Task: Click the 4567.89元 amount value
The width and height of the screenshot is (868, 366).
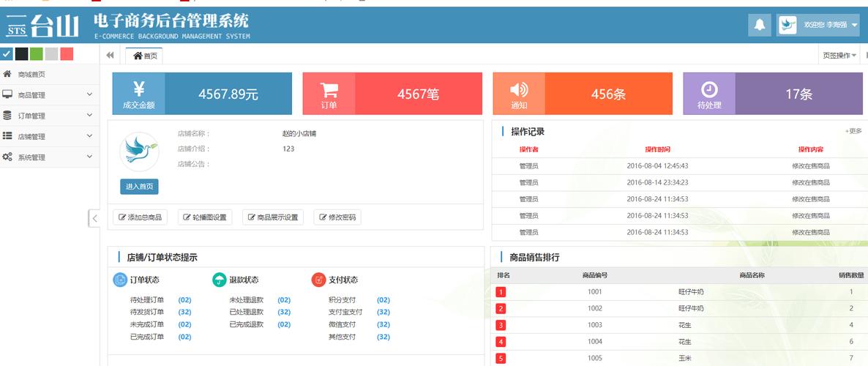Action: [x=228, y=94]
